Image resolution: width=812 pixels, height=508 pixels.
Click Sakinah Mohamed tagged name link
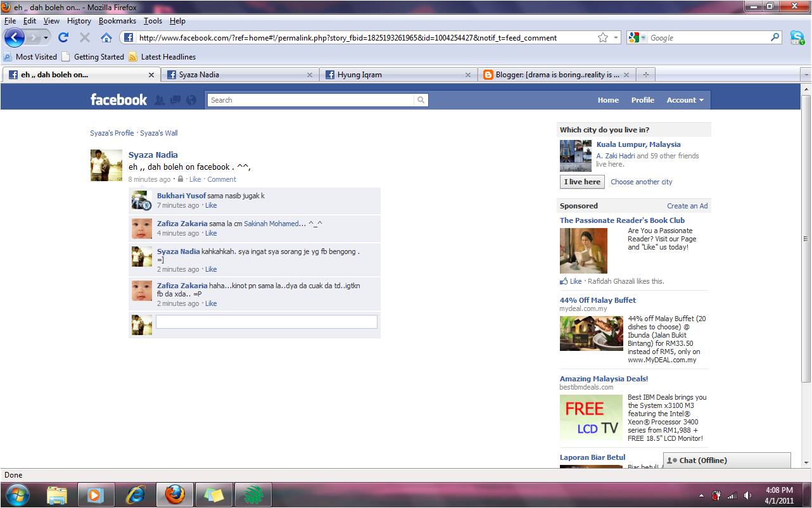click(x=271, y=224)
